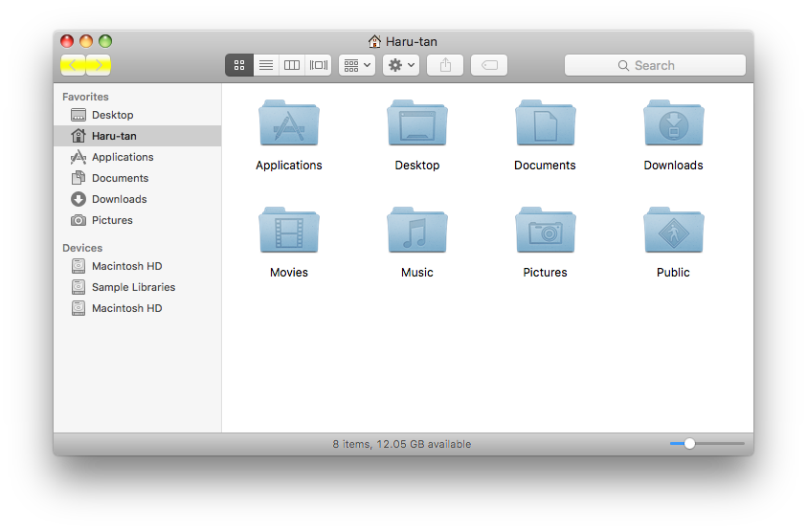
Task: Click the Devices sidebar heading
Action: [82, 248]
